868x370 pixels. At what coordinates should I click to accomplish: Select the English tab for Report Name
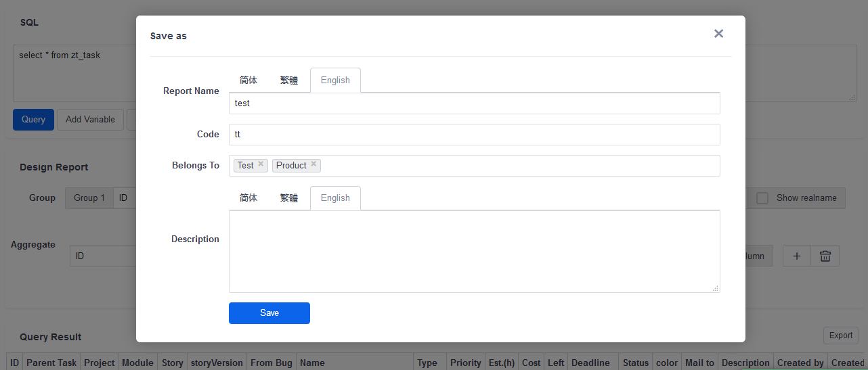(x=335, y=80)
